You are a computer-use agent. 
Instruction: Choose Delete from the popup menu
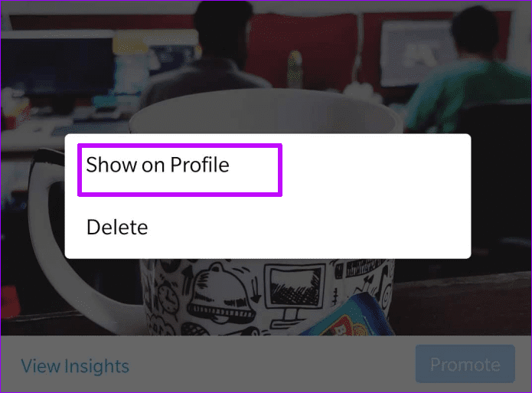[x=117, y=228]
